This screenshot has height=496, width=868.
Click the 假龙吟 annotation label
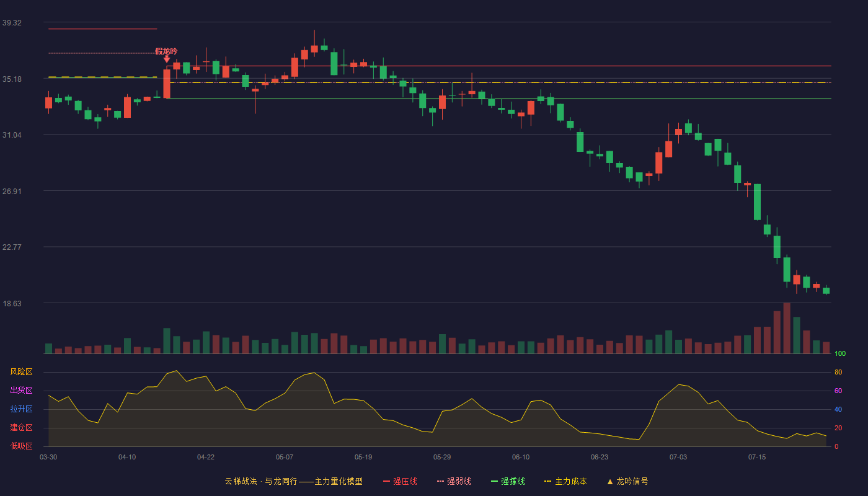tap(166, 51)
